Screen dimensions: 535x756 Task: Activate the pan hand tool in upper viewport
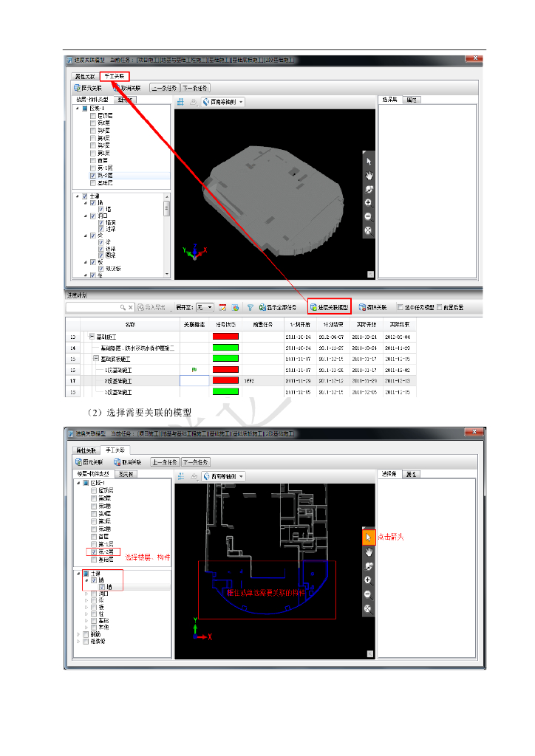coord(368,175)
